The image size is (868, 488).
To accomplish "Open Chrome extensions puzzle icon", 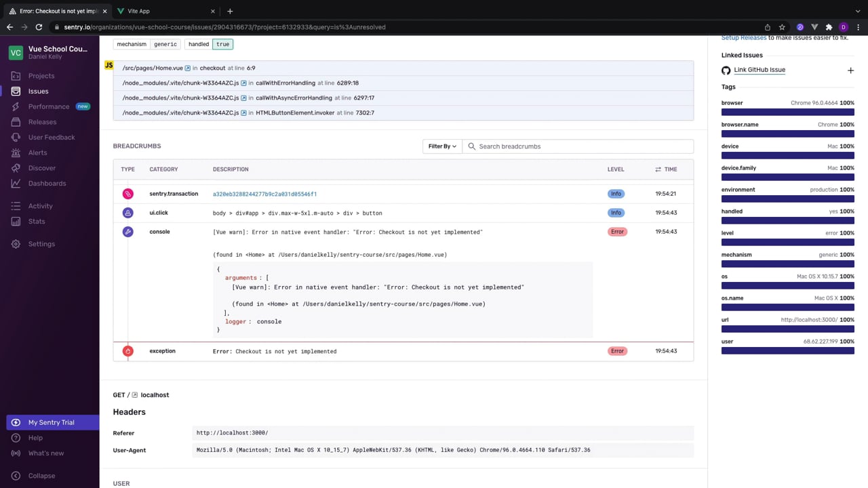I will click(x=829, y=27).
